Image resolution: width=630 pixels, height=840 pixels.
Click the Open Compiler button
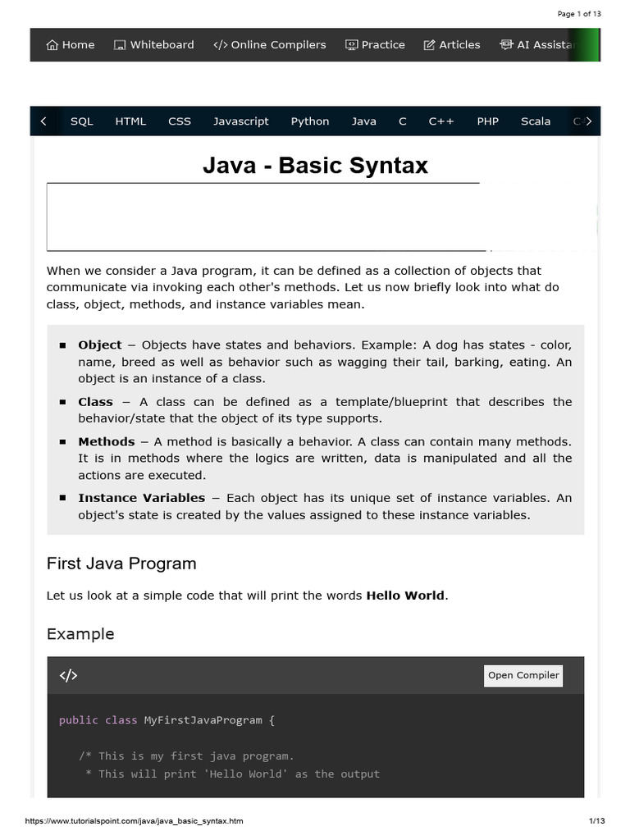tap(523, 676)
